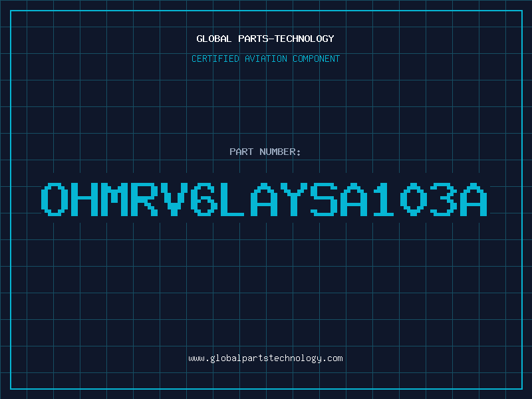532x399 pixels.
Task: Click the letter H in the part number
Action: coord(84,199)
